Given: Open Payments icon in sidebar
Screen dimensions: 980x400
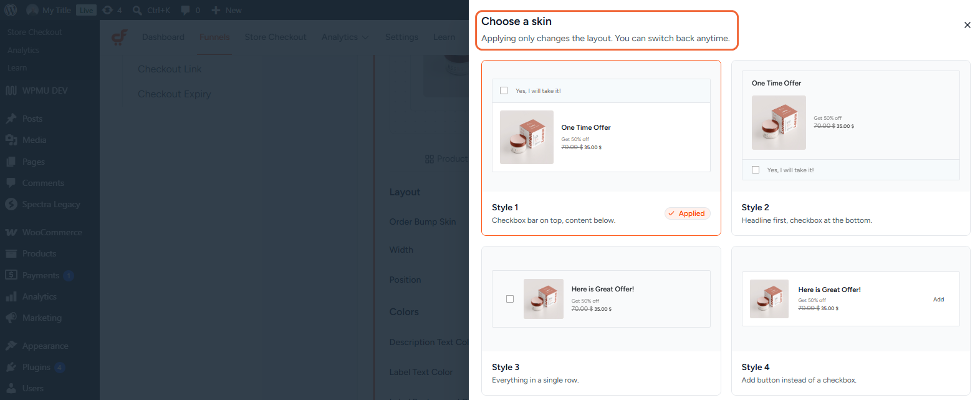Looking at the screenshot, I should click(11, 275).
